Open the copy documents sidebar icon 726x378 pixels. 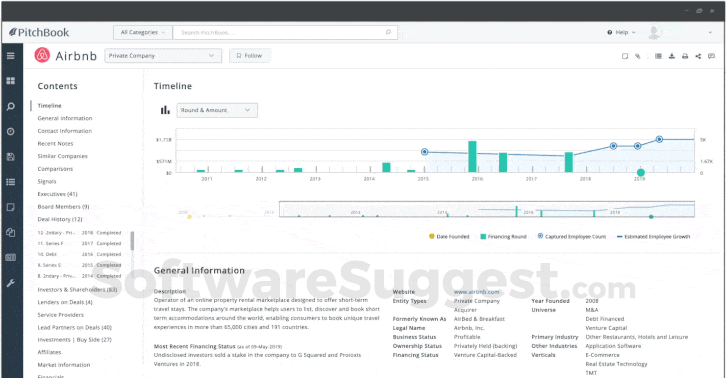coord(10,232)
